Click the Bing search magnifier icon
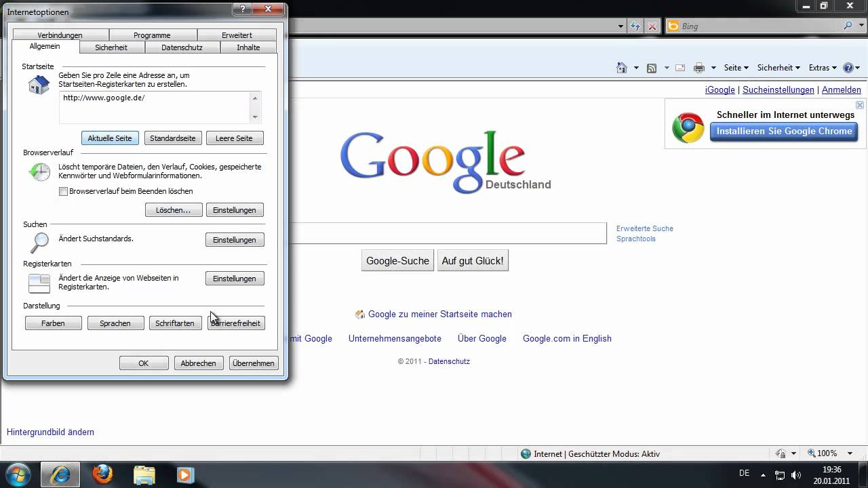 (848, 26)
